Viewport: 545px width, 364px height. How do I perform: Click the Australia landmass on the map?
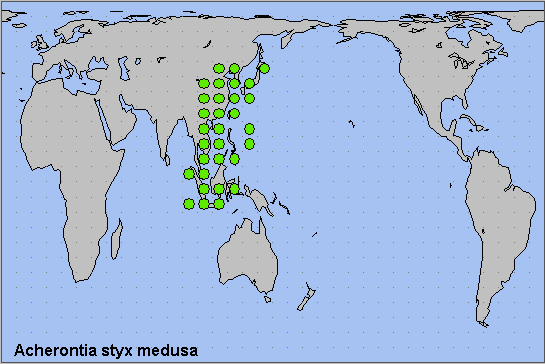point(247,256)
